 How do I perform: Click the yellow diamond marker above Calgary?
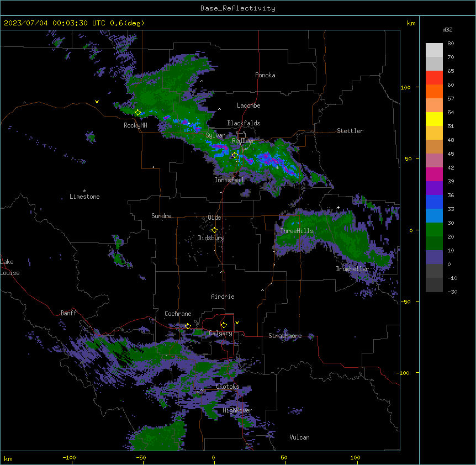(x=224, y=325)
